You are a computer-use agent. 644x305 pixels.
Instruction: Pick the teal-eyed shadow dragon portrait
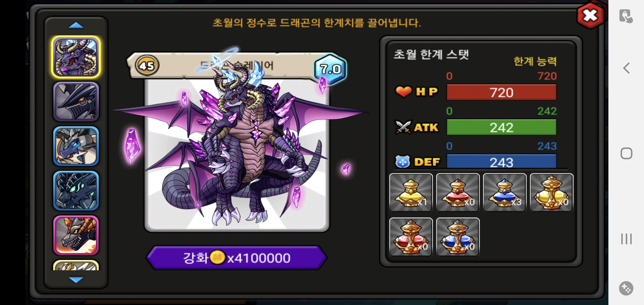(76, 191)
